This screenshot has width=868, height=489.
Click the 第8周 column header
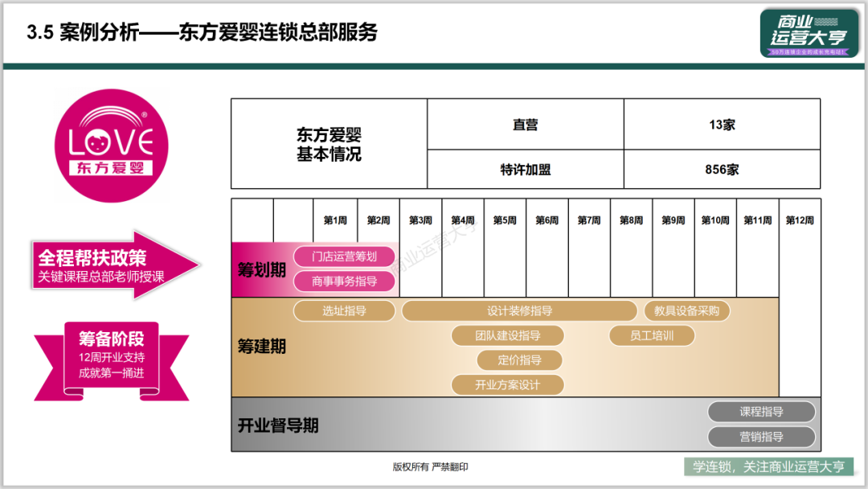pos(631,220)
